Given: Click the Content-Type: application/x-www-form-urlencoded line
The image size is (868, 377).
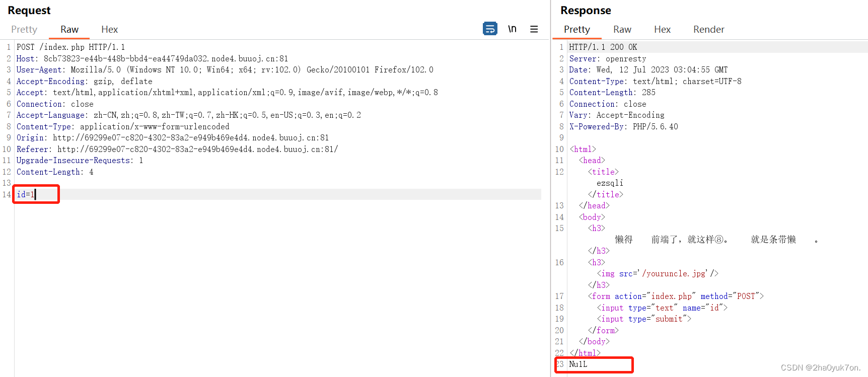Looking at the screenshot, I should click(x=123, y=126).
